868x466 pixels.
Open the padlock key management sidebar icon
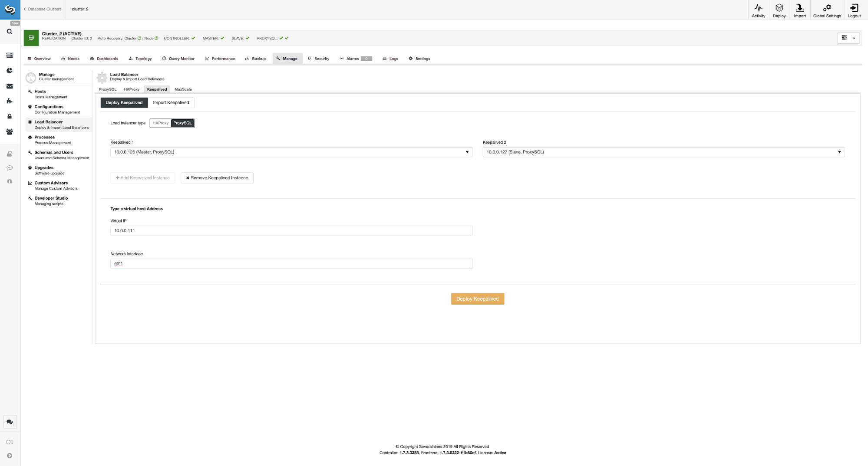[10, 116]
